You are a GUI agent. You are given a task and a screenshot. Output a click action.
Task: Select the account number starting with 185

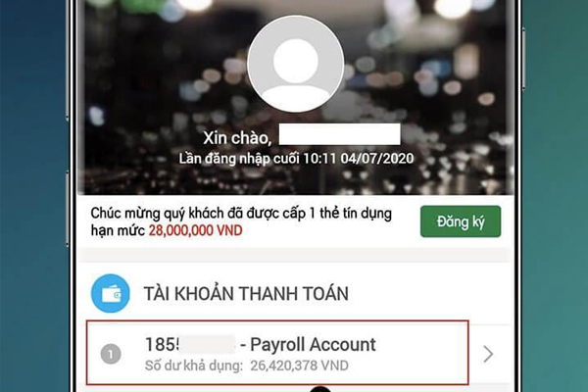click(x=190, y=344)
